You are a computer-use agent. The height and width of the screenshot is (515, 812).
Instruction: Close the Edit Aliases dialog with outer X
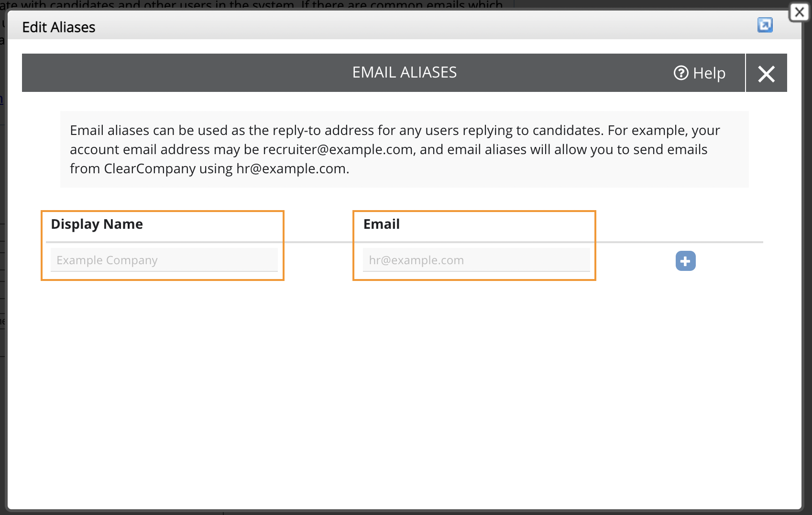pyautogui.click(x=799, y=12)
